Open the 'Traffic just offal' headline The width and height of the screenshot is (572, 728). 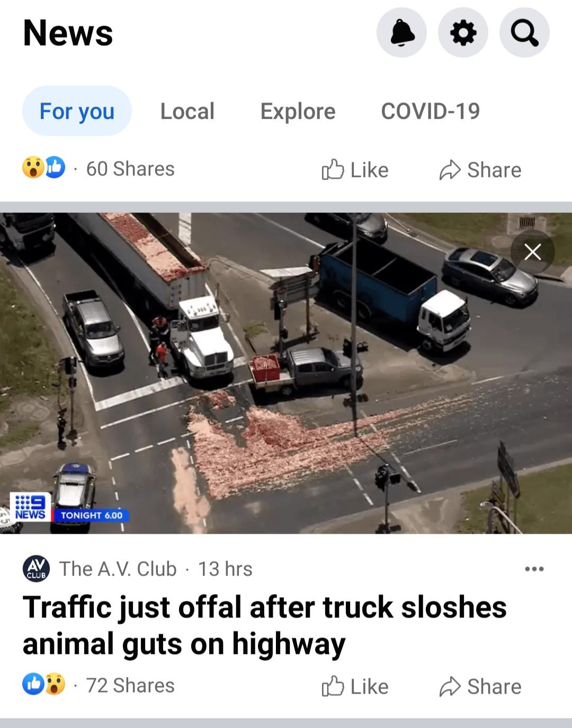(264, 625)
